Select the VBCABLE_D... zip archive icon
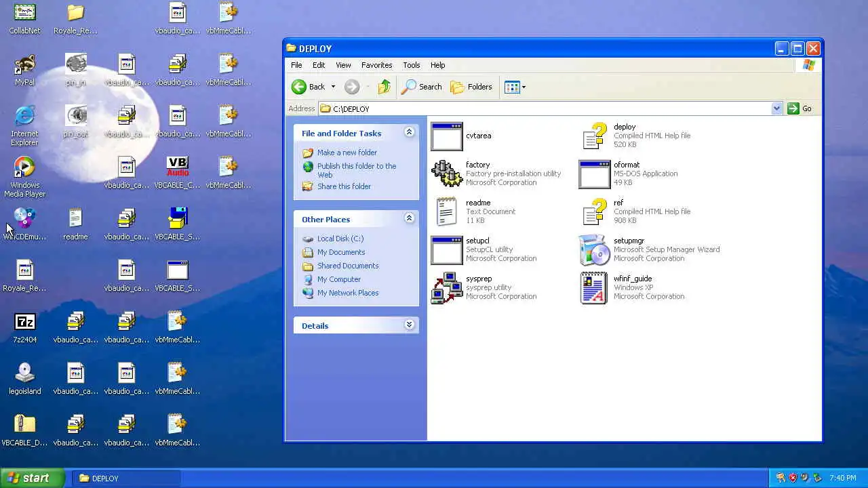The width and height of the screenshot is (868, 488). point(24,430)
